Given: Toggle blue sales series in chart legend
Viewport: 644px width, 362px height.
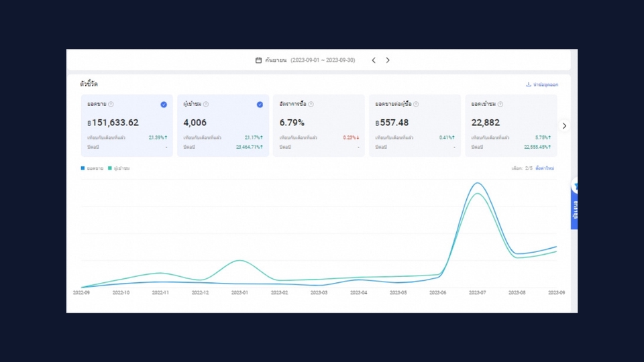Looking at the screenshot, I should pos(92,168).
